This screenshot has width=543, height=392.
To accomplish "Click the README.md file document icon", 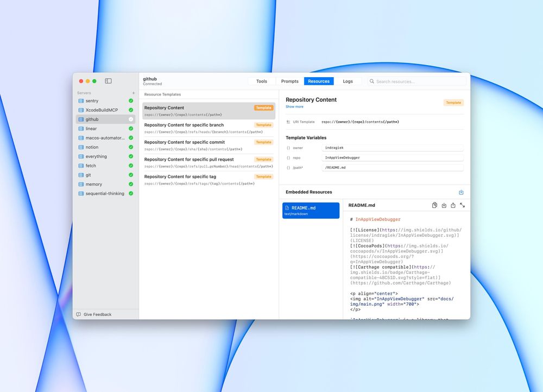I will point(287,208).
